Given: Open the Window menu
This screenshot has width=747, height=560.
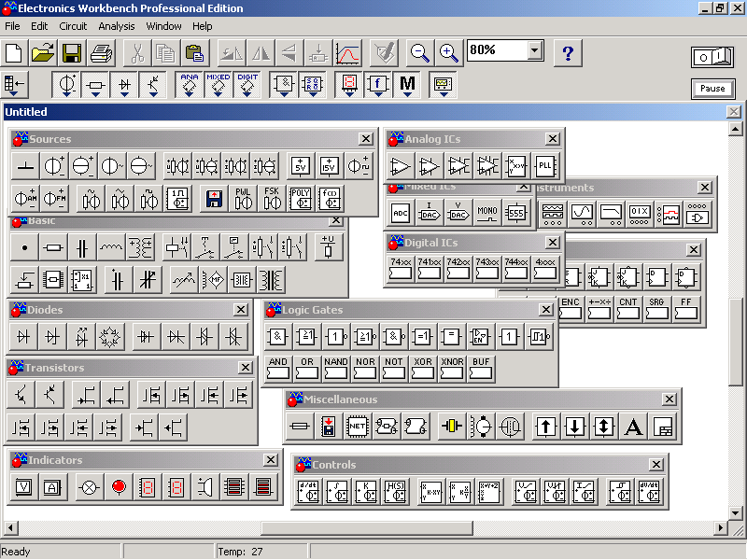Looking at the screenshot, I should pos(163,26).
